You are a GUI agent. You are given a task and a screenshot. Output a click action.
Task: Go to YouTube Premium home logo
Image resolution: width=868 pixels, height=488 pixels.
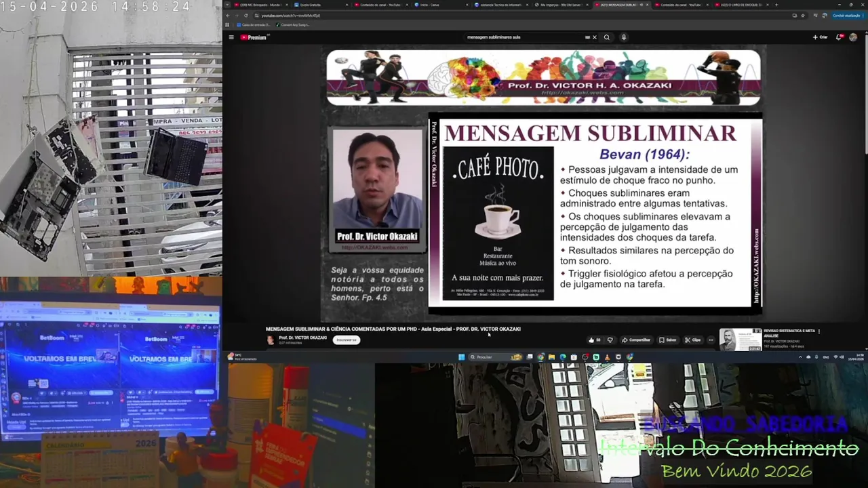coord(254,37)
